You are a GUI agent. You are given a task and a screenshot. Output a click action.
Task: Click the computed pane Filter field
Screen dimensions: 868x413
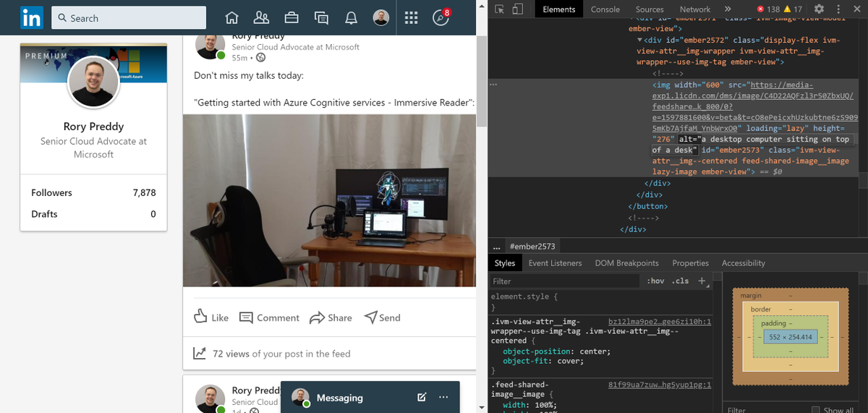click(765, 410)
